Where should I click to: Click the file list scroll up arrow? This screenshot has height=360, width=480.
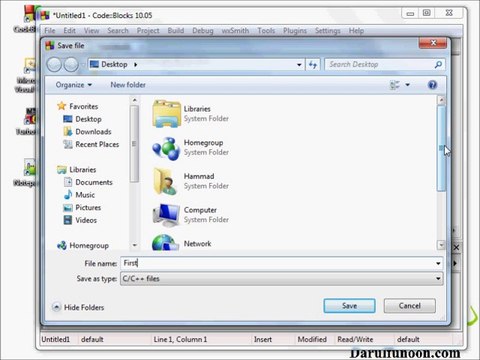[x=441, y=100]
